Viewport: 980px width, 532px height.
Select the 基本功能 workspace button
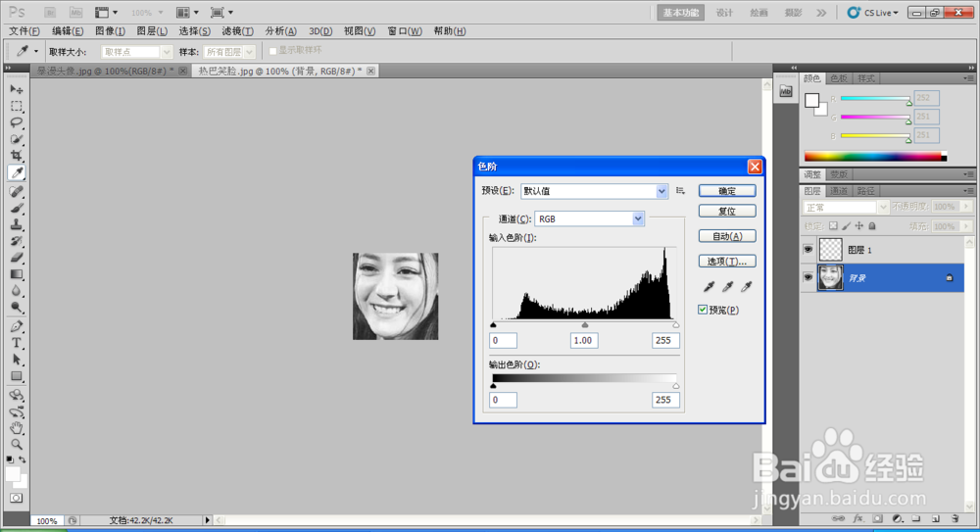[681, 13]
